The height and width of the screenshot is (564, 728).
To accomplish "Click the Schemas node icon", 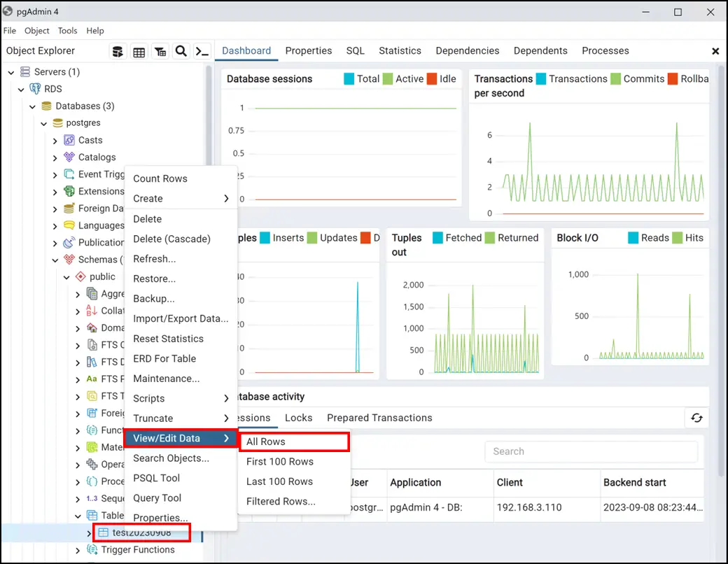I will [69, 259].
